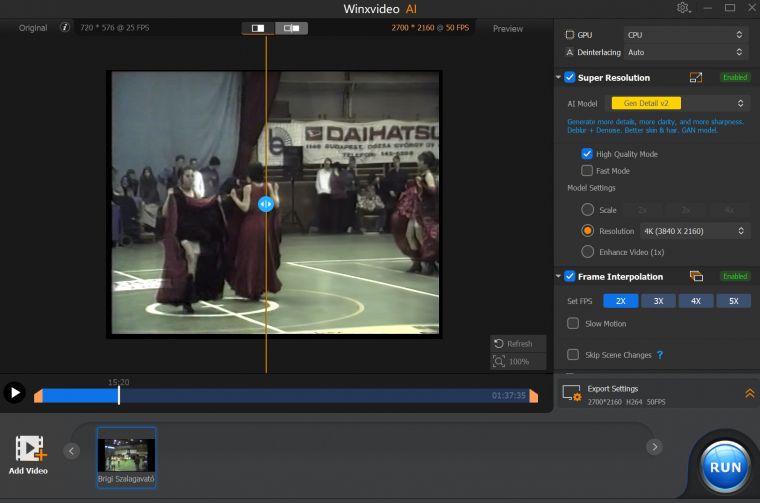This screenshot has height=503, width=760.
Task: Uncheck High Quality Mode
Action: click(x=587, y=154)
